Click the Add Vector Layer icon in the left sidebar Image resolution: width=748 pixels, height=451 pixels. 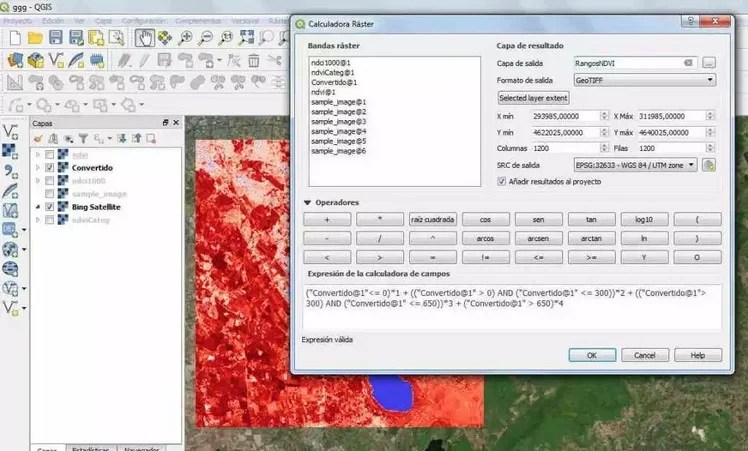point(10,131)
